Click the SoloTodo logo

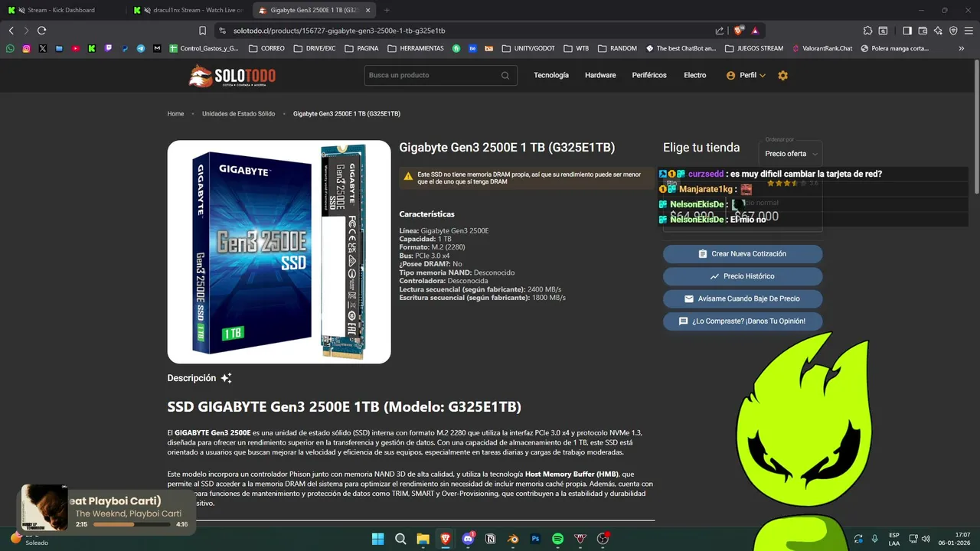[232, 76]
